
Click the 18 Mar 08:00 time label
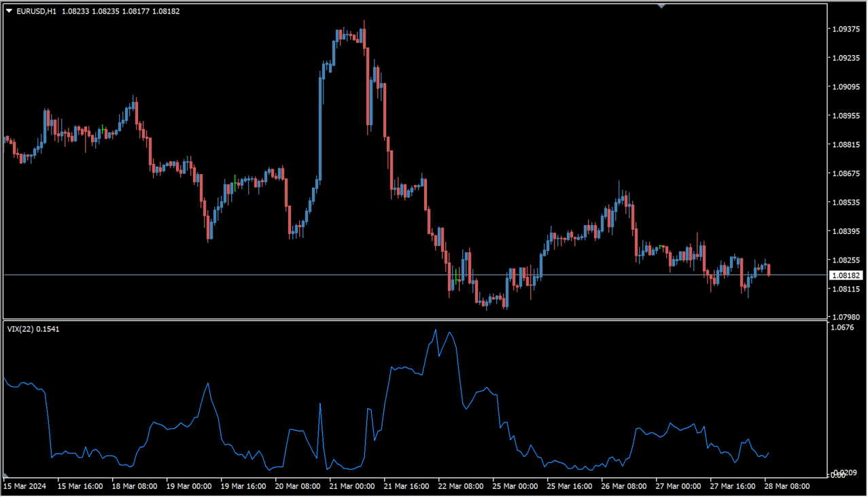point(134,486)
